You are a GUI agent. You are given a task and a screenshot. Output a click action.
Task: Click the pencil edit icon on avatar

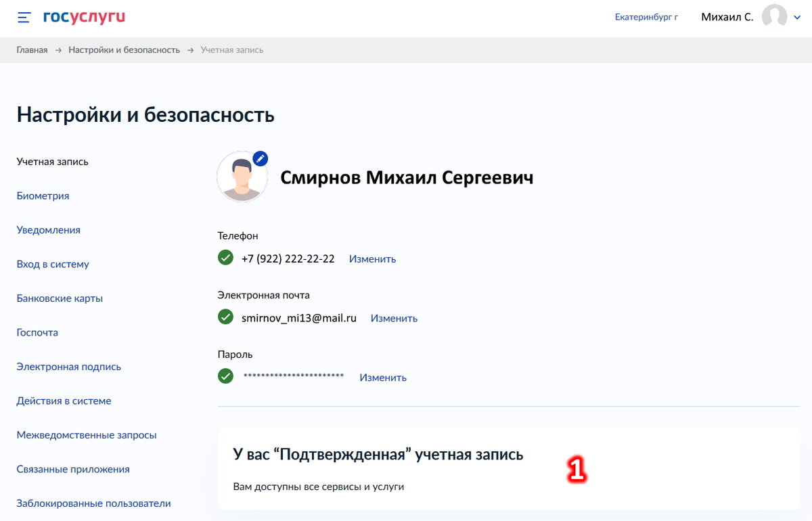click(x=261, y=158)
